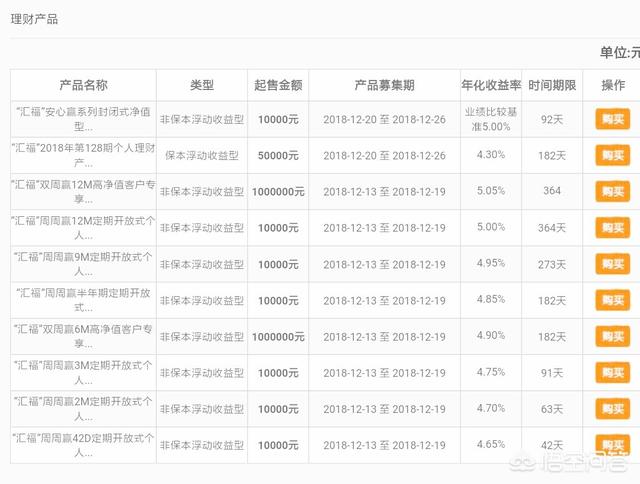The height and width of the screenshot is (484, 640).
Task: Click the 年化收益率 column header
Action: tap(491, 85)
